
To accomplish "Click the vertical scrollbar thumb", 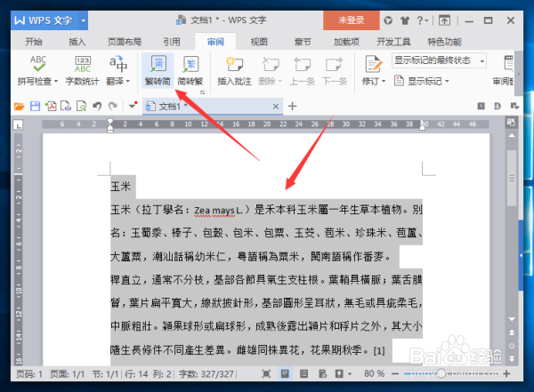I will pyautogui.click(x=512, y=178).
